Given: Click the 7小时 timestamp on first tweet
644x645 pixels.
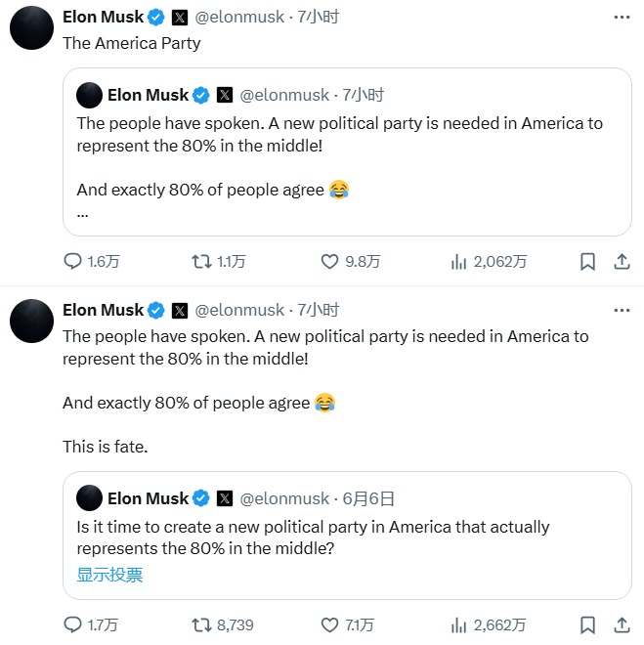Looking at the screenshot, I should click(x=318, y=17).
